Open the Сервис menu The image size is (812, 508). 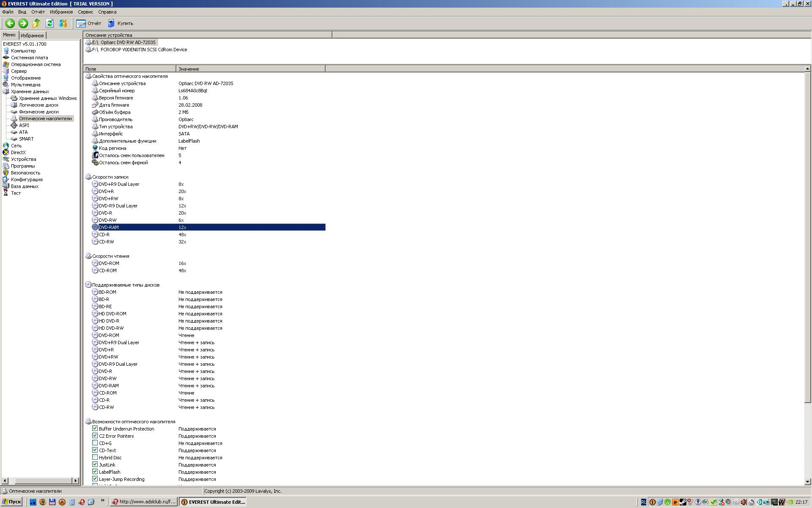click(x=85, y=12)
